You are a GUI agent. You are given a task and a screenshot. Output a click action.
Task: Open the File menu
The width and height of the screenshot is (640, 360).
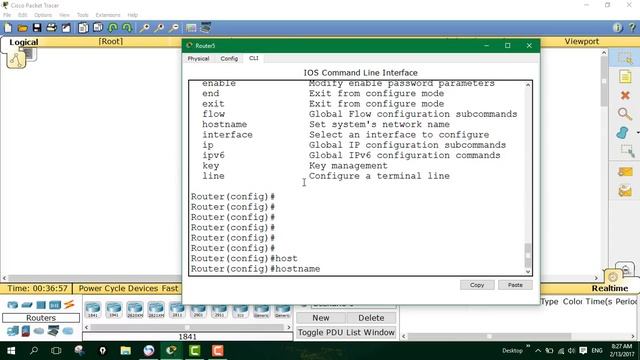click(x=7, y=15)
